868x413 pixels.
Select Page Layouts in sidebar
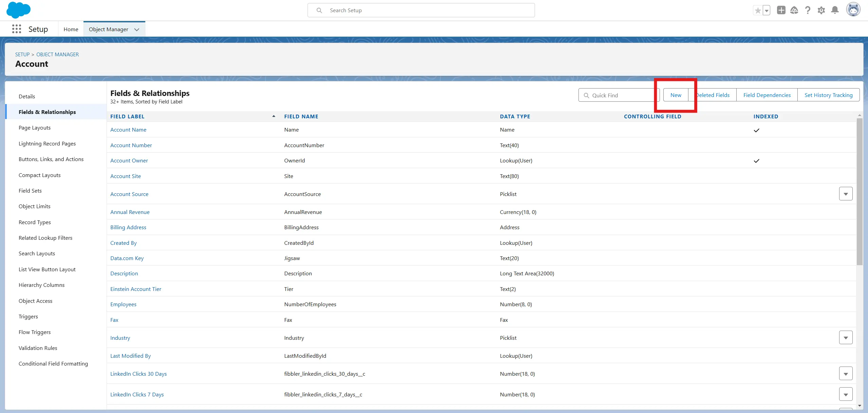pyautogui.click(x=35, y=128)
